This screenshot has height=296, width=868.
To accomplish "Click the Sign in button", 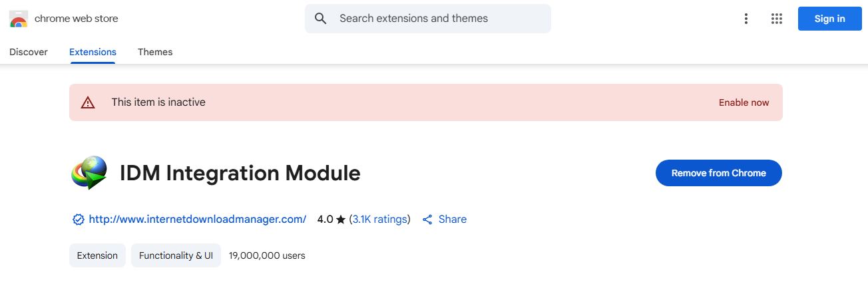I will click(830, 19).
